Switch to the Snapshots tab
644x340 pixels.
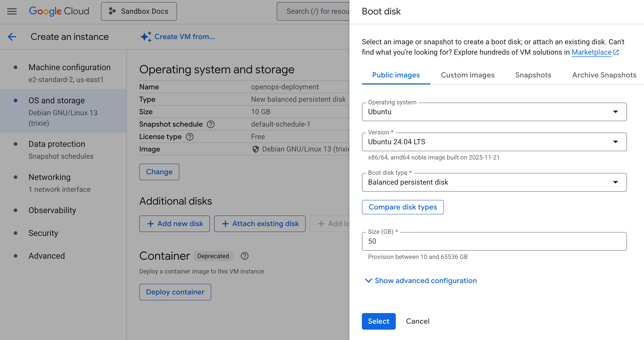click(x=533, y=75)
